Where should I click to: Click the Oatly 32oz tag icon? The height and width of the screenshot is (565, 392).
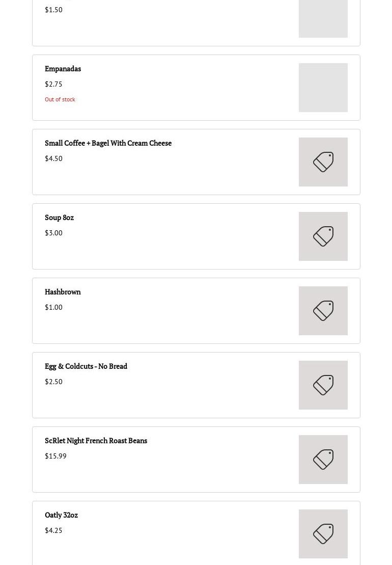[x=323, y=534]
